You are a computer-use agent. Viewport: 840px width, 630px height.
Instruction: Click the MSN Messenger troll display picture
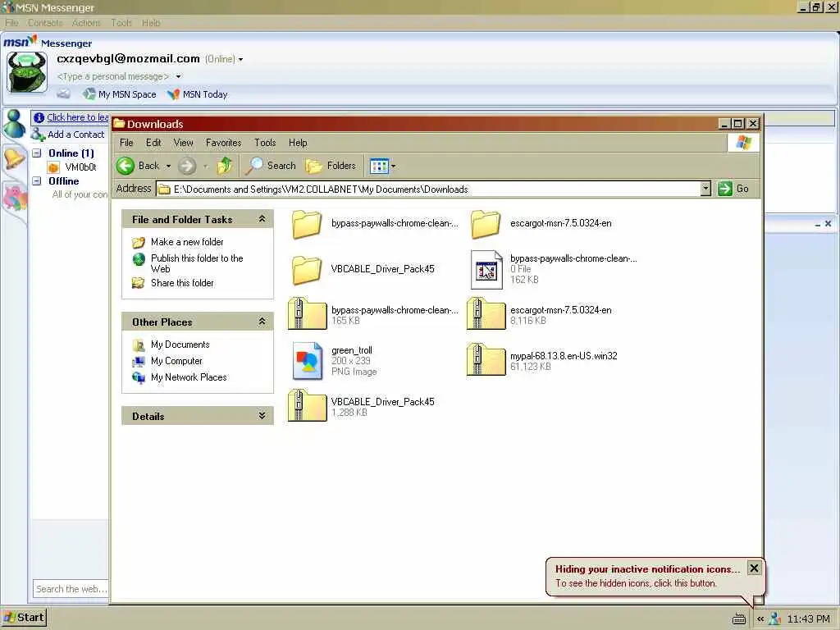click(27, 72)
